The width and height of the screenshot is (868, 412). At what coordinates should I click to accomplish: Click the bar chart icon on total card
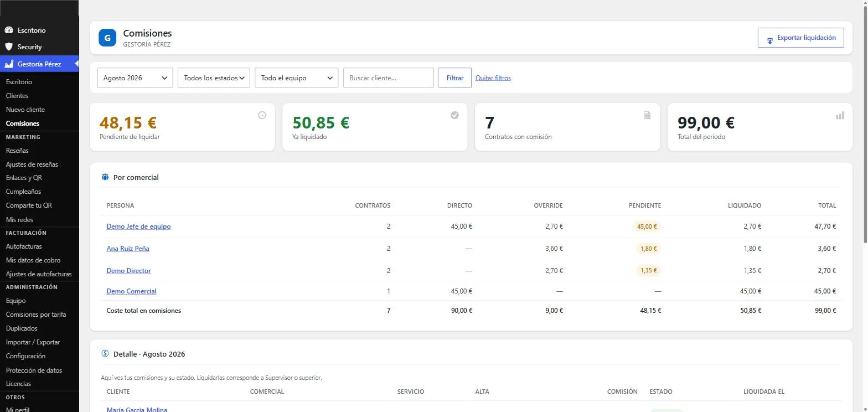pos(840,115)
